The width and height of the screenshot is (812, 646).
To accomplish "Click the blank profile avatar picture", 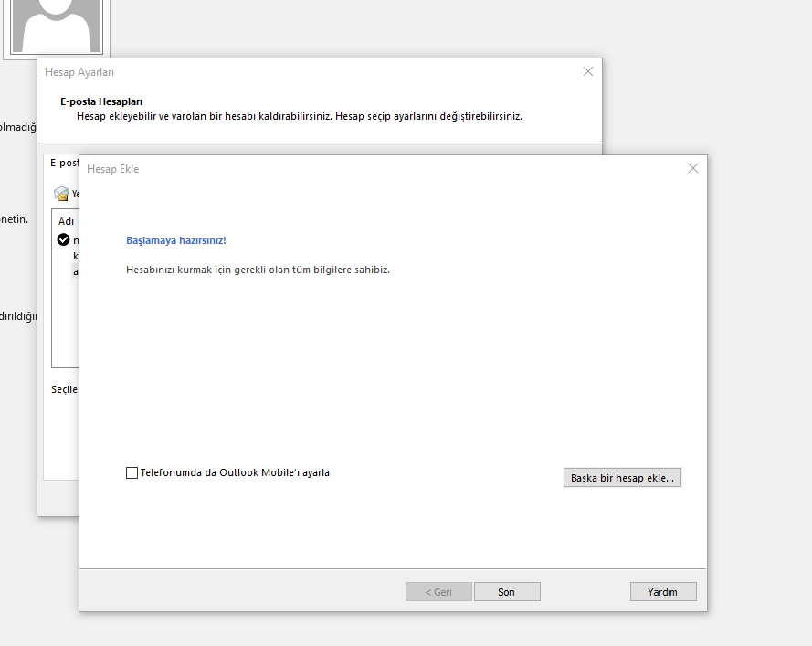I will (x=56, y=25).
